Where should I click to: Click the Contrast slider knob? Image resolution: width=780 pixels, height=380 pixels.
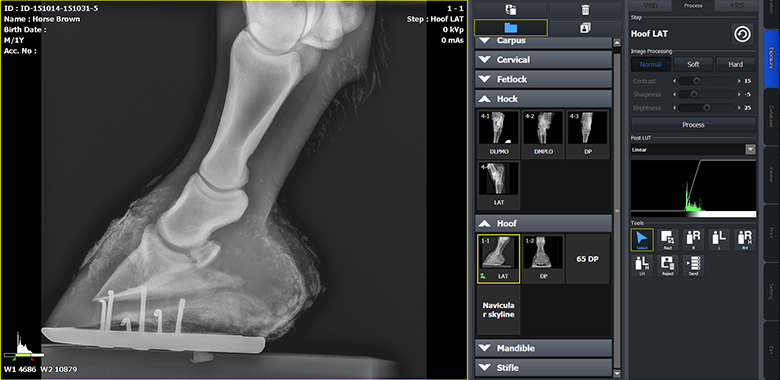(697, 81)
